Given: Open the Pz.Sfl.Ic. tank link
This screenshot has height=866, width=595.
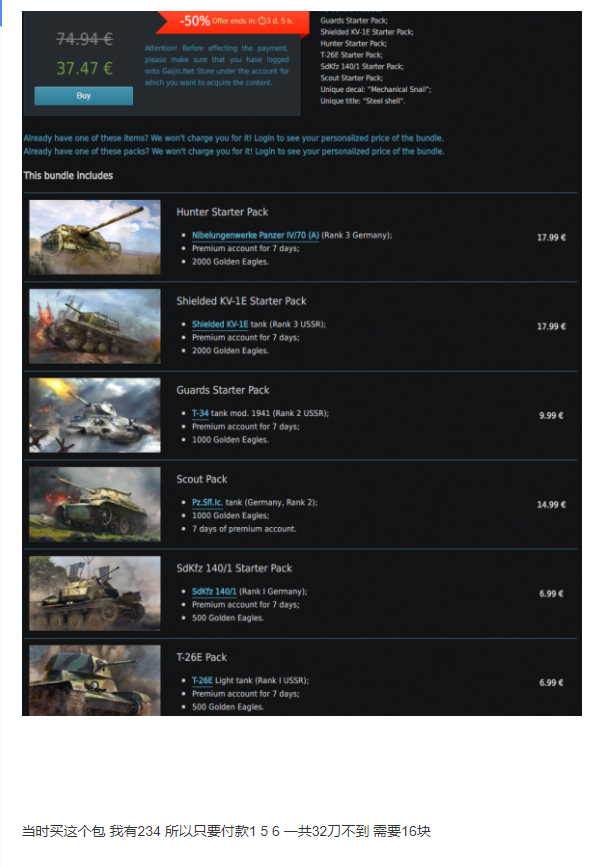Looking at the screenshot, I should [x=207, y=502].
